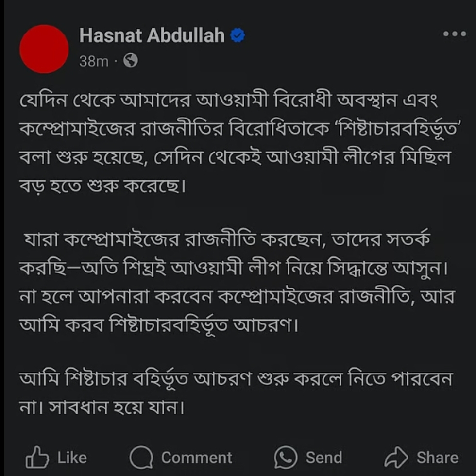
Task: Click the Send text label
Action: pyautogui.click(x=324, y=458)
